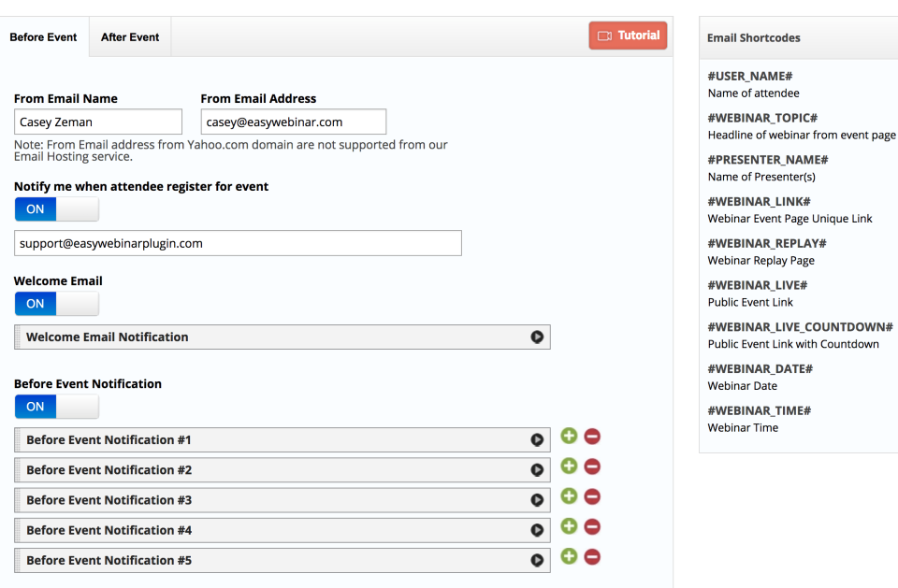Delete Before Event Notification #4 with red minus icon
The image size is (898, 588).
coord(592,526)
